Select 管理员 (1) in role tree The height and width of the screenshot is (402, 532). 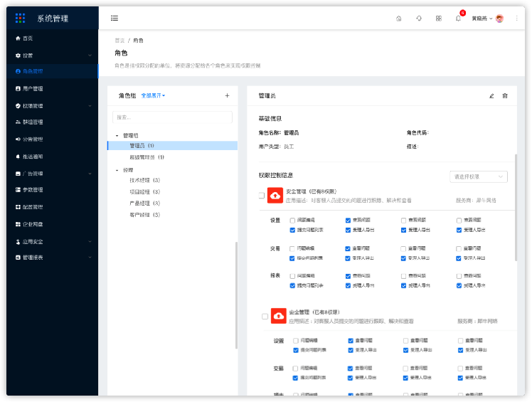pyautogui.click(x=172, y=146)
